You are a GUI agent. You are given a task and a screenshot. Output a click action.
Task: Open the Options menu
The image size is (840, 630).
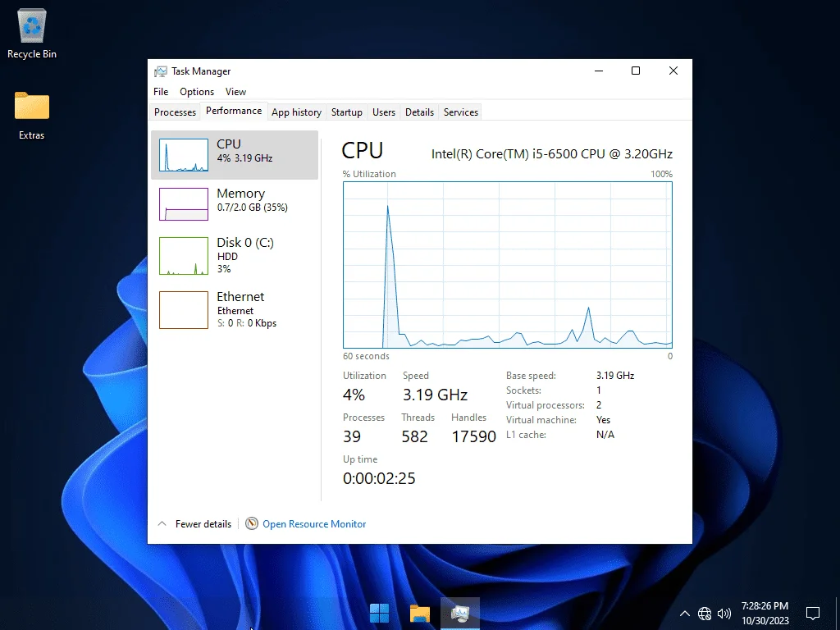click(x=197, y=92)
